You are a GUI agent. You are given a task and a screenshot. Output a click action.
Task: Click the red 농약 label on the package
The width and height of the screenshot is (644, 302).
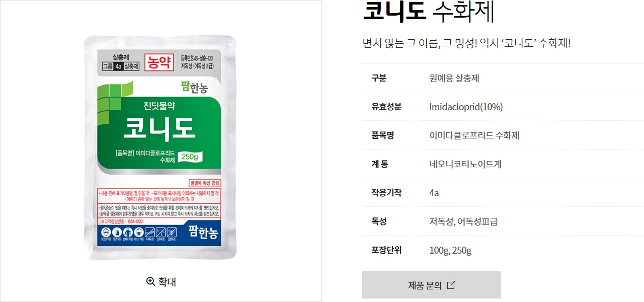(x=159, y=61)
